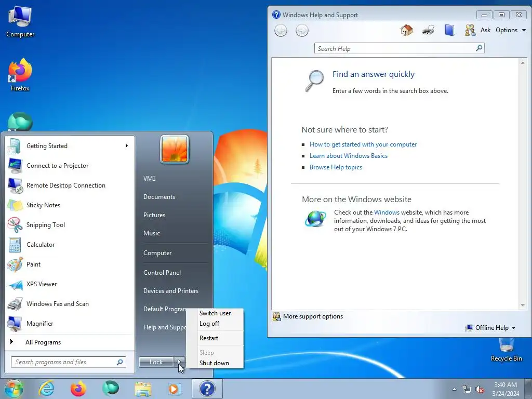Viewport: 532px width, 399px height.
Task: Click the clock and date in tray
Action: tap(506, 389)
